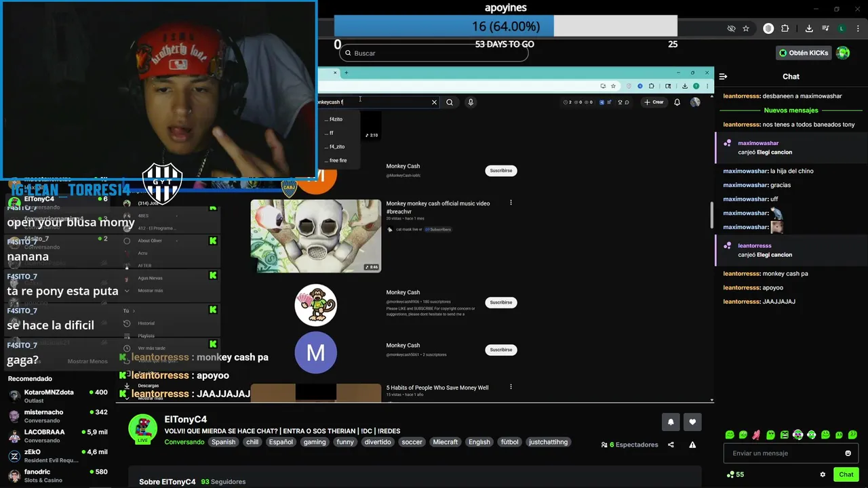
Task: Open options for 5 Habits video
Action: [x=511, y=387]
